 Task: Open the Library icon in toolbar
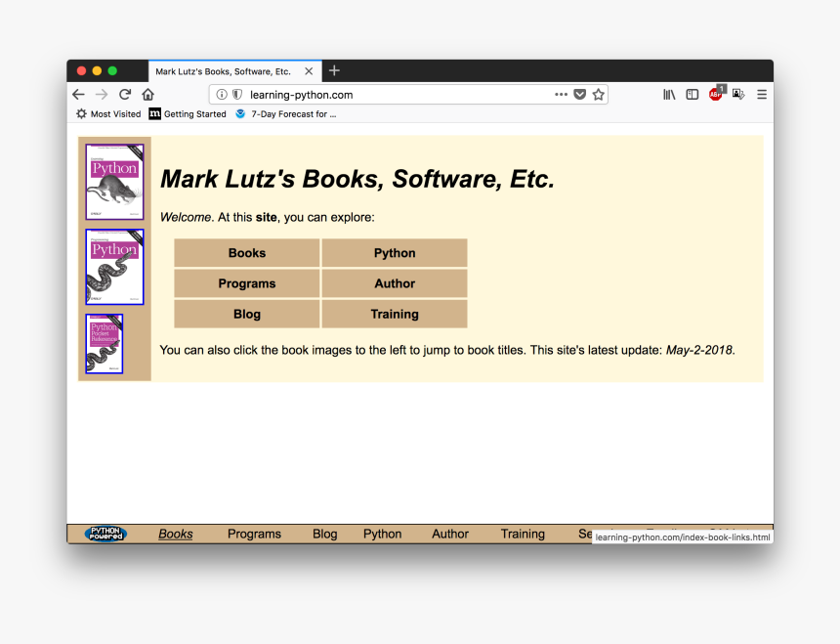pos(669,94)
